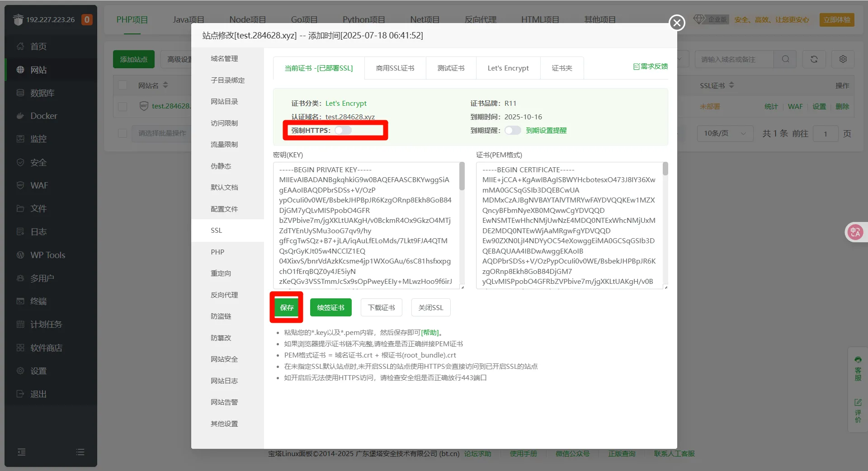Toggle the 到期提醒 switch
This screenshot has height=471, width=868.
pyautogui.click(x=513, y=131)
